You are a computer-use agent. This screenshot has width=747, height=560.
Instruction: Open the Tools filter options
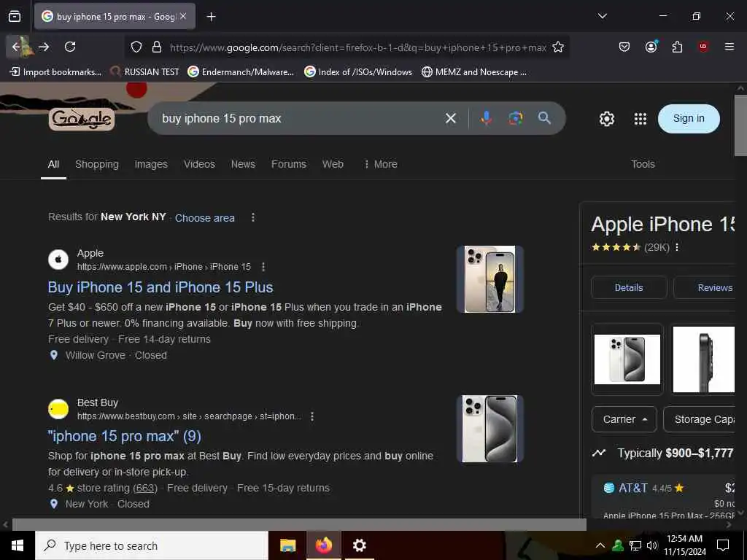(643, 164)
